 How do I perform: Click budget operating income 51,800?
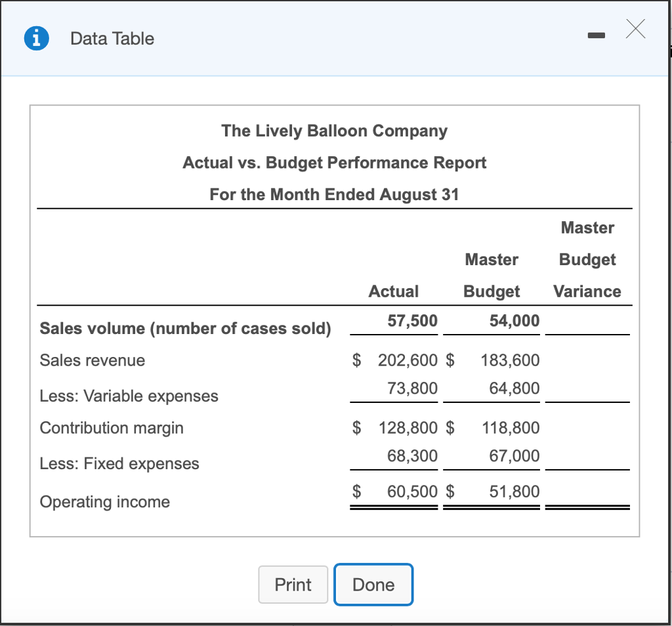(514, 491)
